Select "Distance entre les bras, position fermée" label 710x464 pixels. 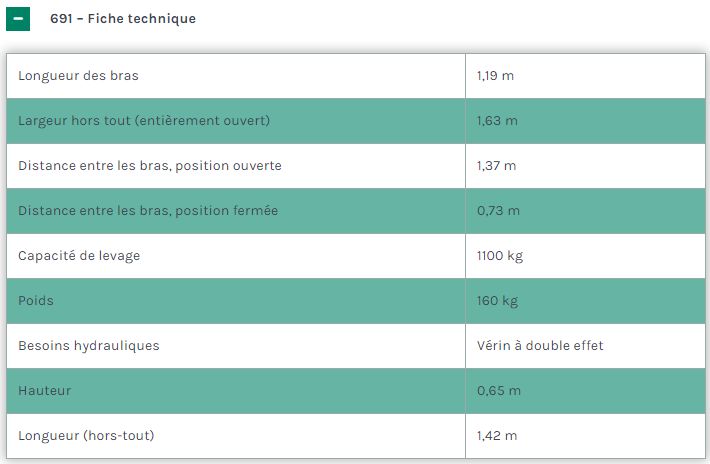[x=148, y=211]
